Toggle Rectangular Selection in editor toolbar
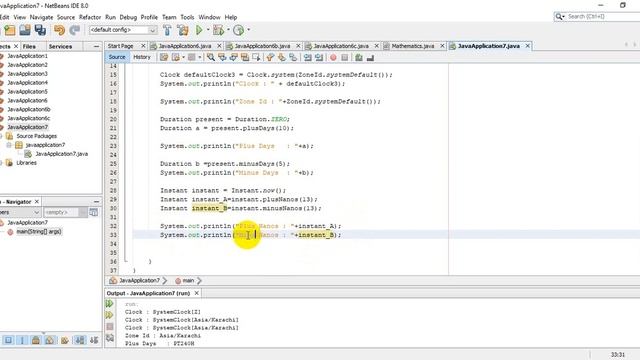 coord(256,58)
